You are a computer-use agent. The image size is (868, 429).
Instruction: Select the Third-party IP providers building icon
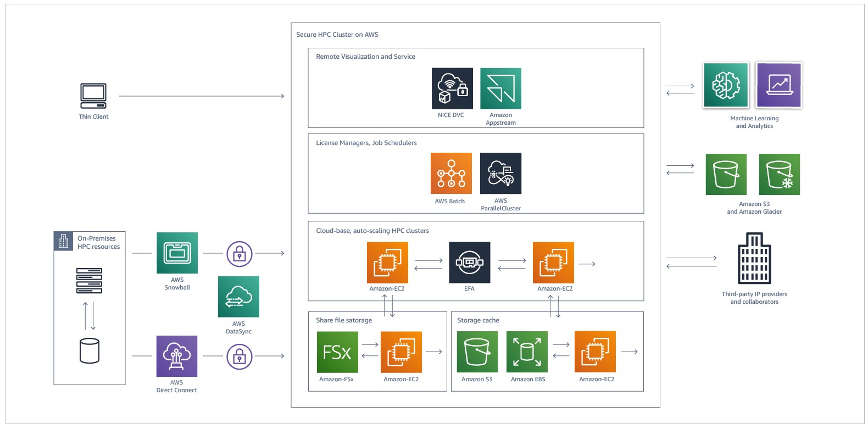point(754,258)
